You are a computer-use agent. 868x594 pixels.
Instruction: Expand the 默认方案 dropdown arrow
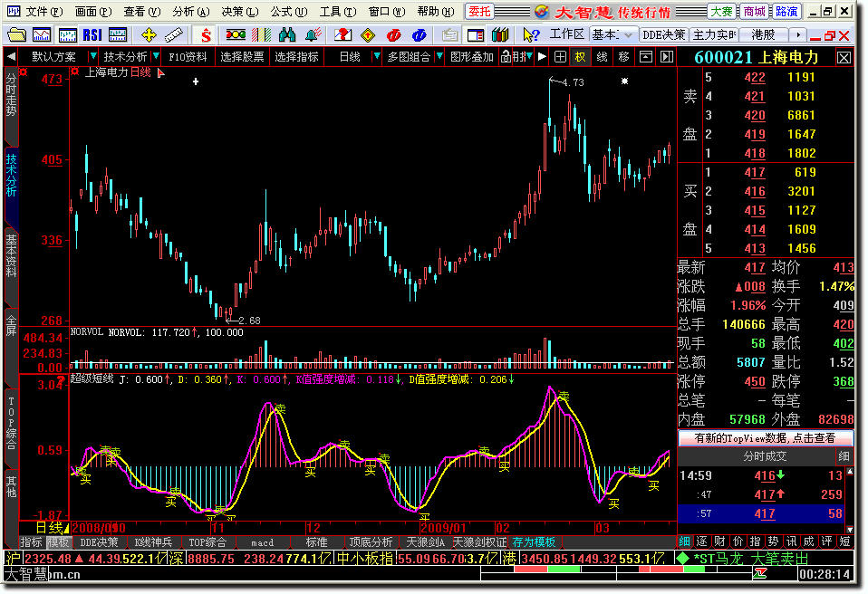[x=93, y=56]
